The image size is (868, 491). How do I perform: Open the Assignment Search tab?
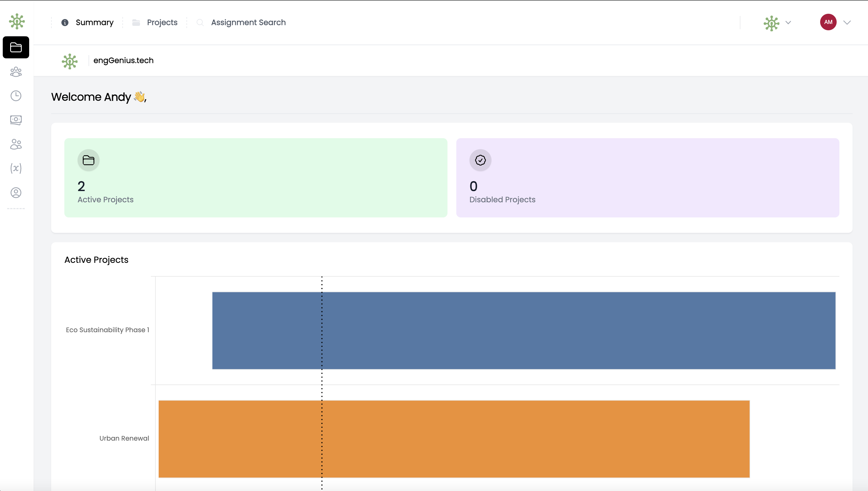point(248,22)
